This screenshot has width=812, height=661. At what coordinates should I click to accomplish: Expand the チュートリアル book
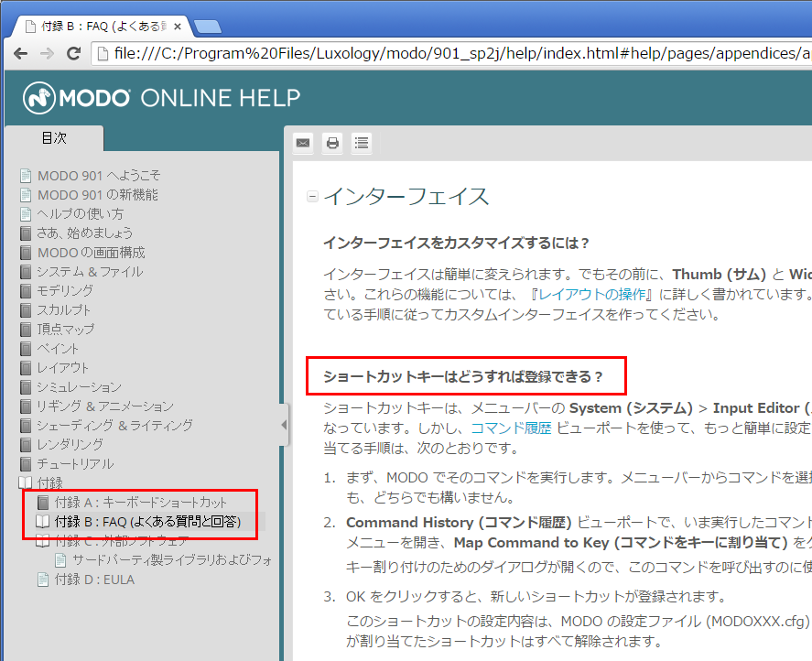tap(75, 463)
